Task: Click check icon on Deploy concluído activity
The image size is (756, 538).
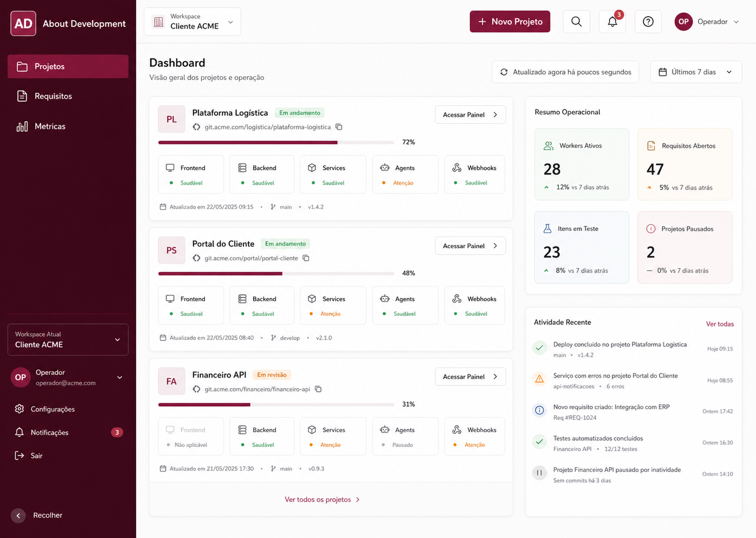Action: [539, 348]
